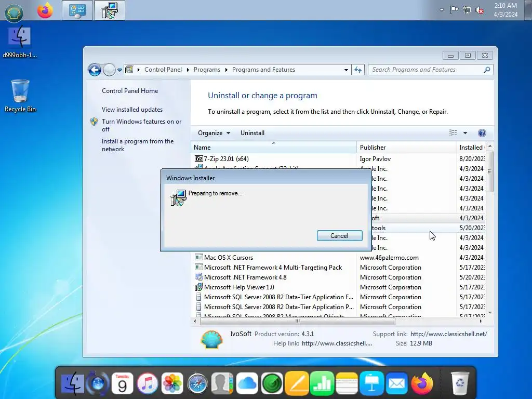Launch Safari compass icon in the dock
532x399 pixels.
(197, 384)
